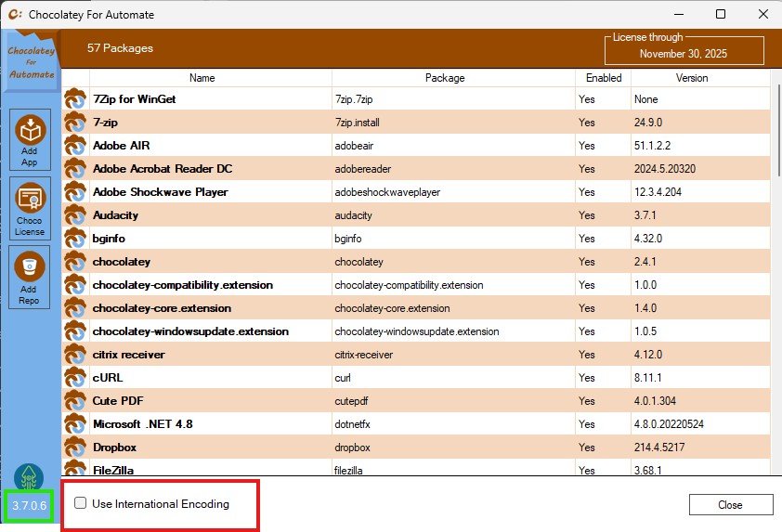Click the package icon for Adobe Shockwave Player

(75, 192)
